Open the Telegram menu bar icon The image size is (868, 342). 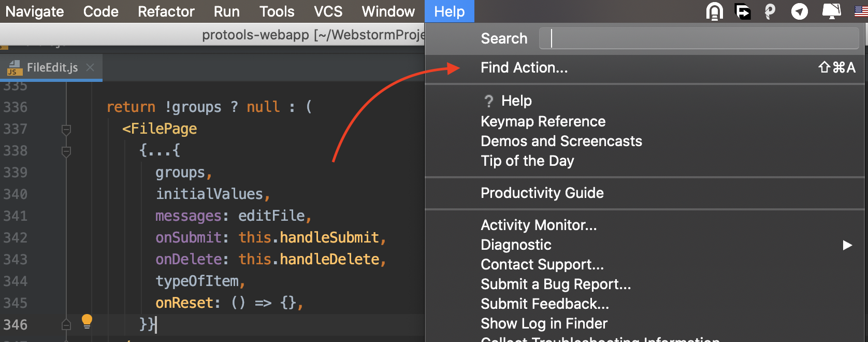click(x=800, y=11)
